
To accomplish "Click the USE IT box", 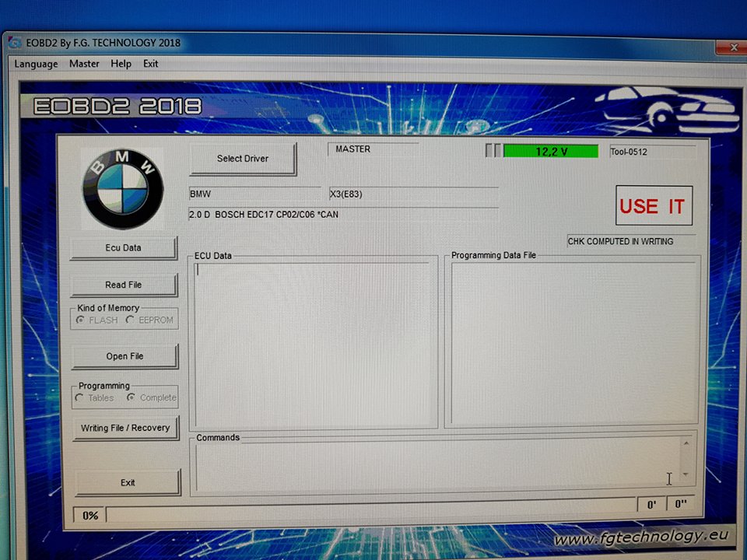I will click(x=654, y=205).
